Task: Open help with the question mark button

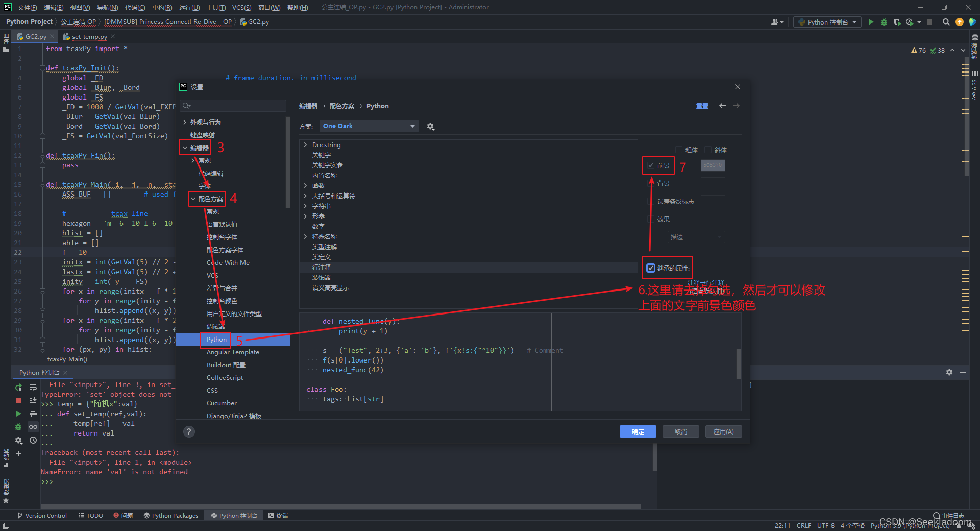Action: [189, 432]
